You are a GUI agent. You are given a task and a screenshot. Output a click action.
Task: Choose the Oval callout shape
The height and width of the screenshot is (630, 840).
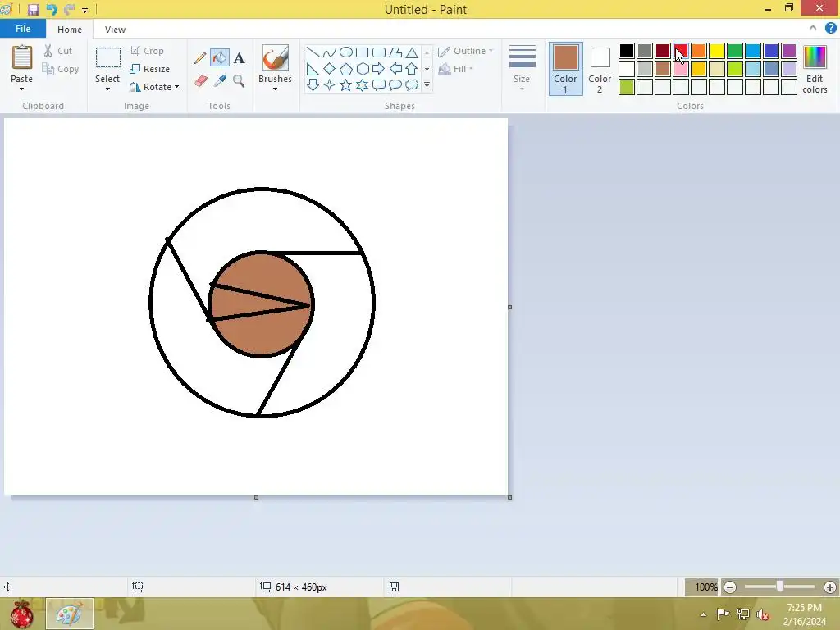point(395,85)
